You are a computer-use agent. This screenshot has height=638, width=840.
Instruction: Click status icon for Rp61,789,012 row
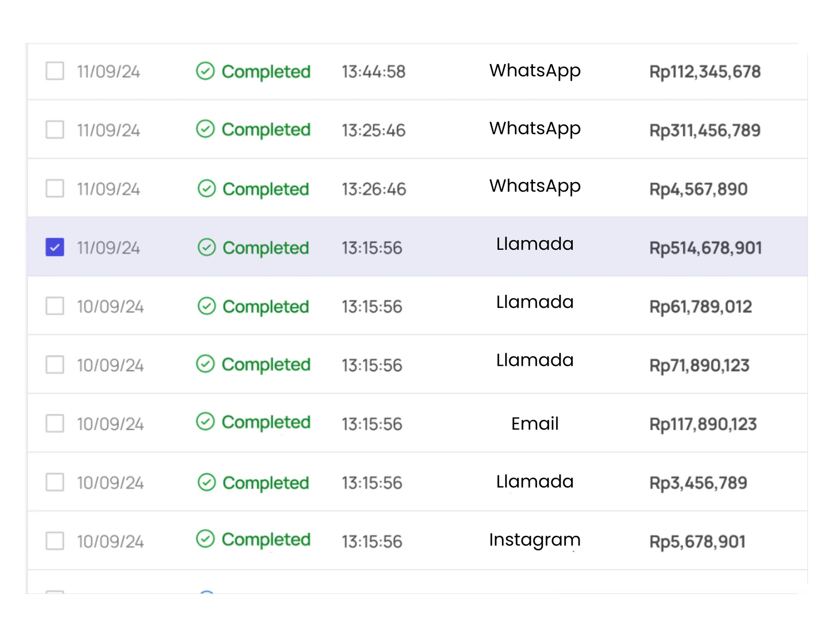(x=207, y=306)
